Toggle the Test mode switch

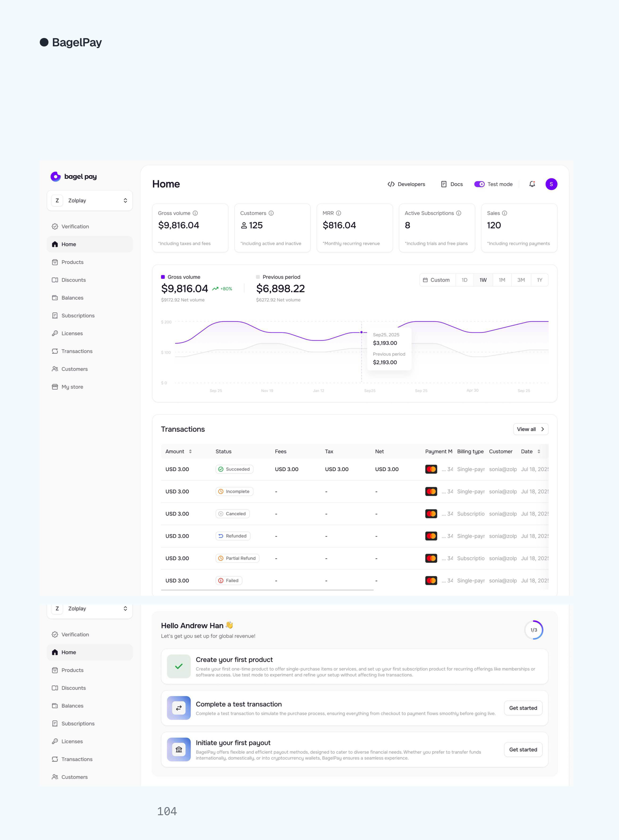pyautogui.click(x=479, y=184)
